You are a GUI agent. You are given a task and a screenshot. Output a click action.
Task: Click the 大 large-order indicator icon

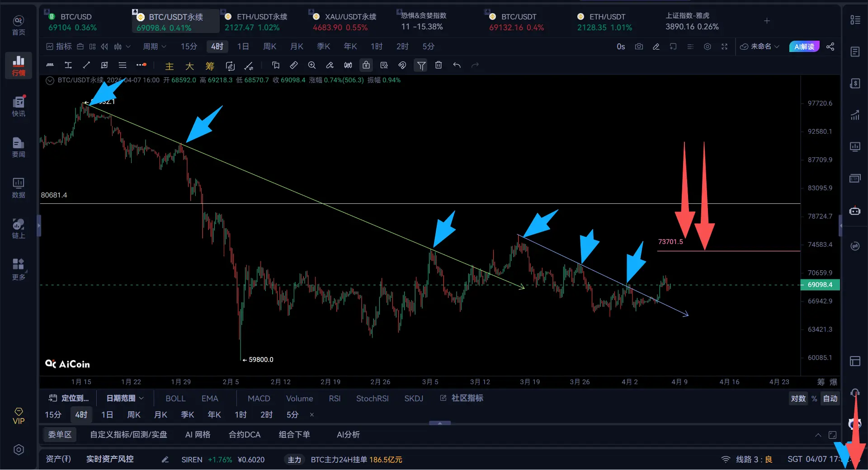[x=189, y=66]
